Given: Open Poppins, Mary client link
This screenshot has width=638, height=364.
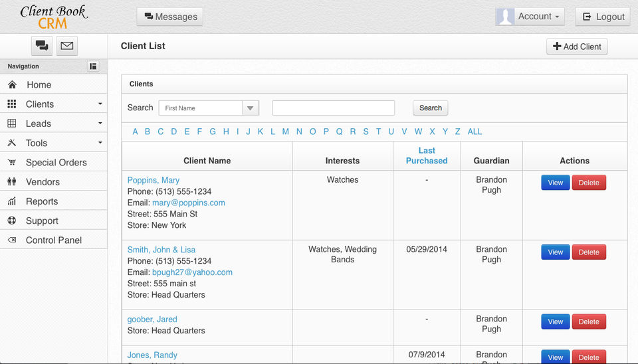Looking at the screenshot, I should [x=154, y=180].
